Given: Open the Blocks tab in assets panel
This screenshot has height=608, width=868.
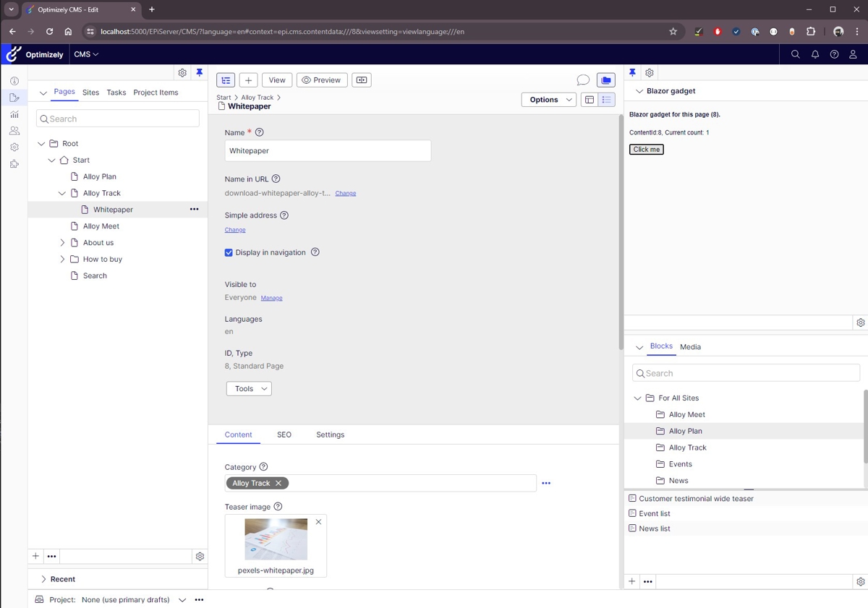Looking at the screenshot, I should (660, 346).
